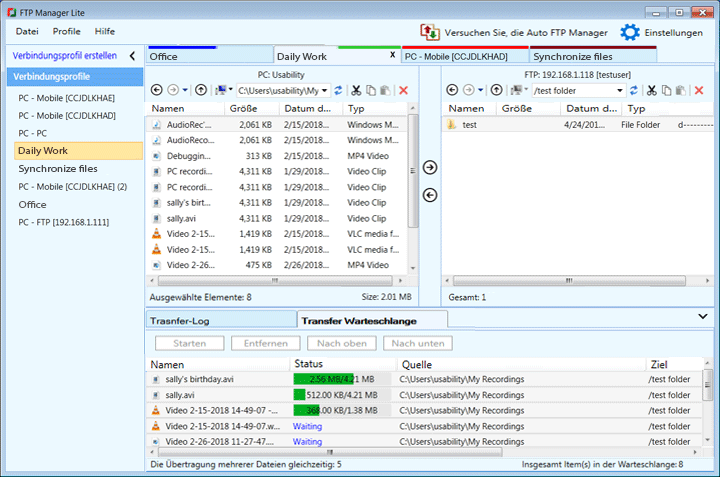
Task: Expand the FTP path dropdown '/test folder'
Action: tap(620, 90)
